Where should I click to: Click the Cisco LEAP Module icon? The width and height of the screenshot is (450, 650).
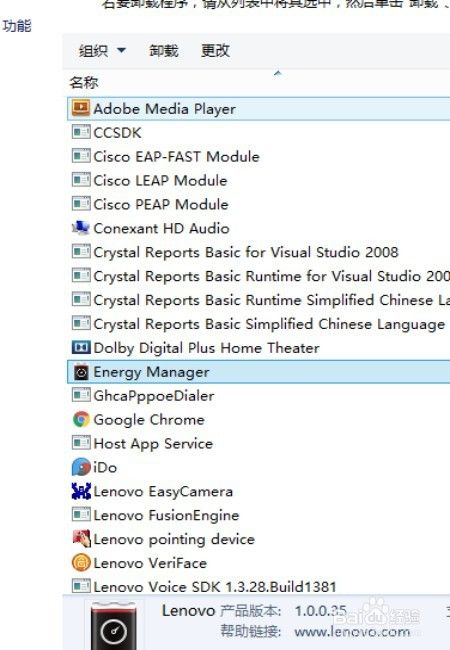[81, 180]
